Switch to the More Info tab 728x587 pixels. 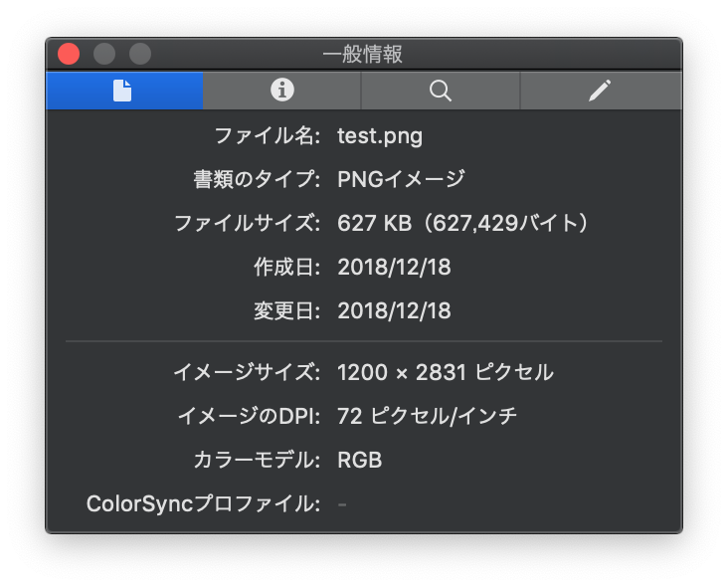(281, 91)
